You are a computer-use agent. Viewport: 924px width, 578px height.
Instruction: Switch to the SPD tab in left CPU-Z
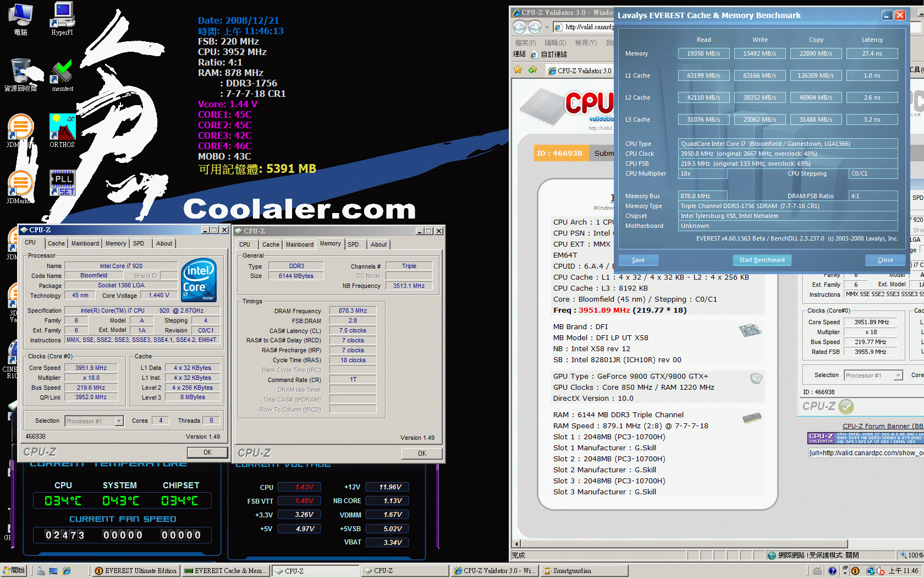[139, 243]
